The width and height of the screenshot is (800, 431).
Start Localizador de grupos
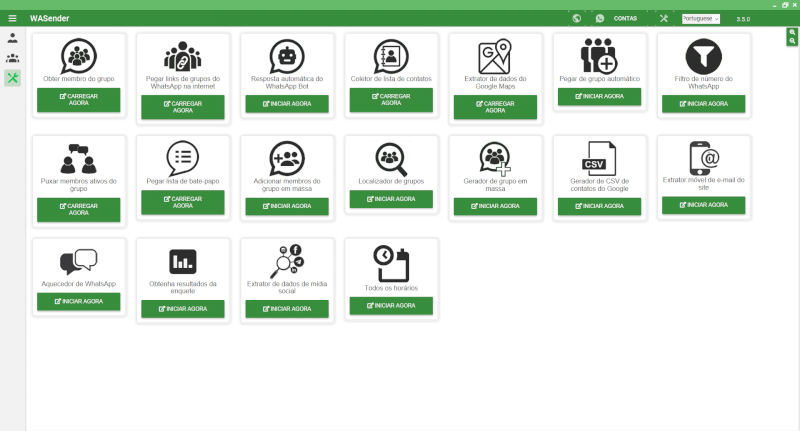click(x=391, y=199)
